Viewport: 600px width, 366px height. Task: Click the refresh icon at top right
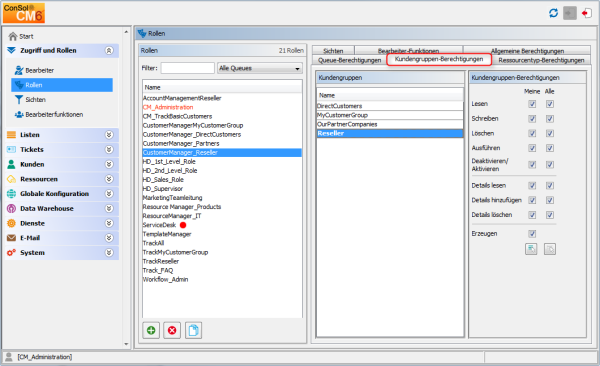(x=553, y=13)
